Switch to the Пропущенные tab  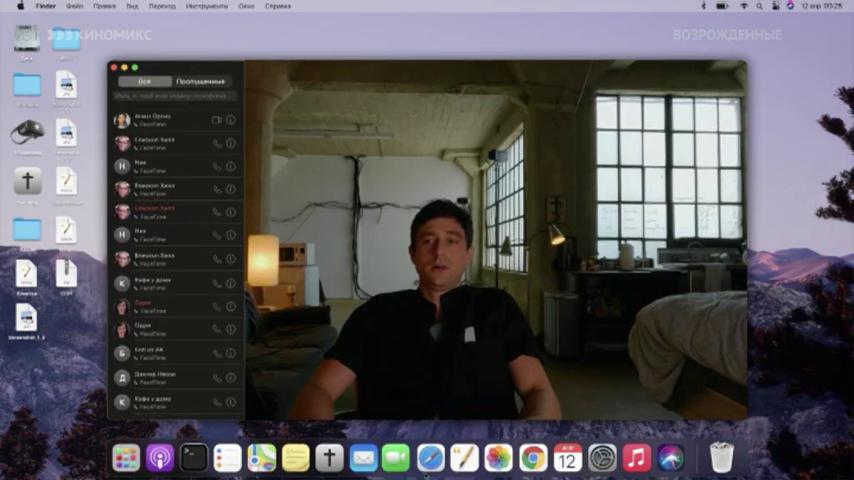[200, 81]
